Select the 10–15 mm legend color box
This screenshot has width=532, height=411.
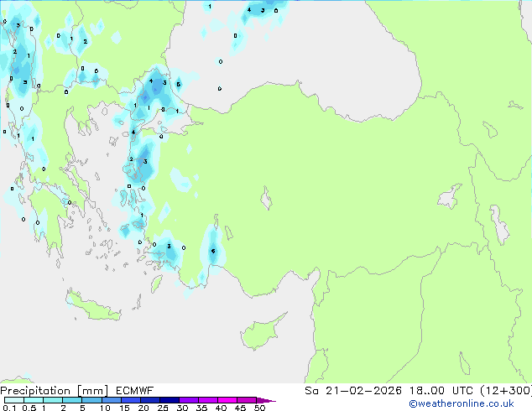pyautogui.click(x=111, y=400)
